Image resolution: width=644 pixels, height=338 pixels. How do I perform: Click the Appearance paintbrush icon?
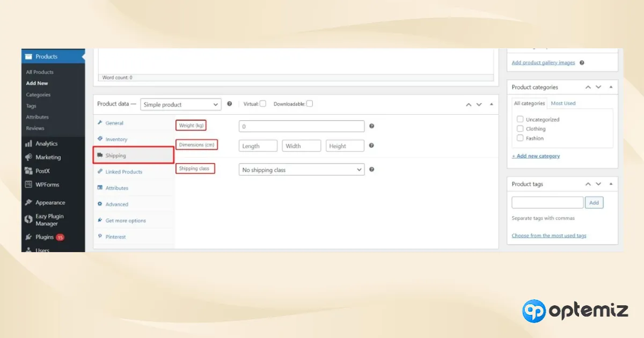pos(28,203)
